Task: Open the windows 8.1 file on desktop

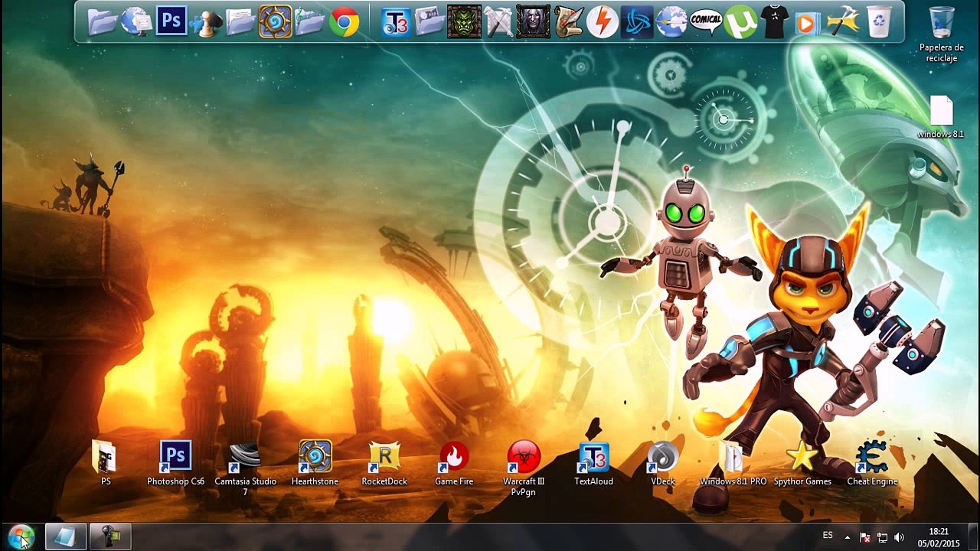Action: click(941, 117)
